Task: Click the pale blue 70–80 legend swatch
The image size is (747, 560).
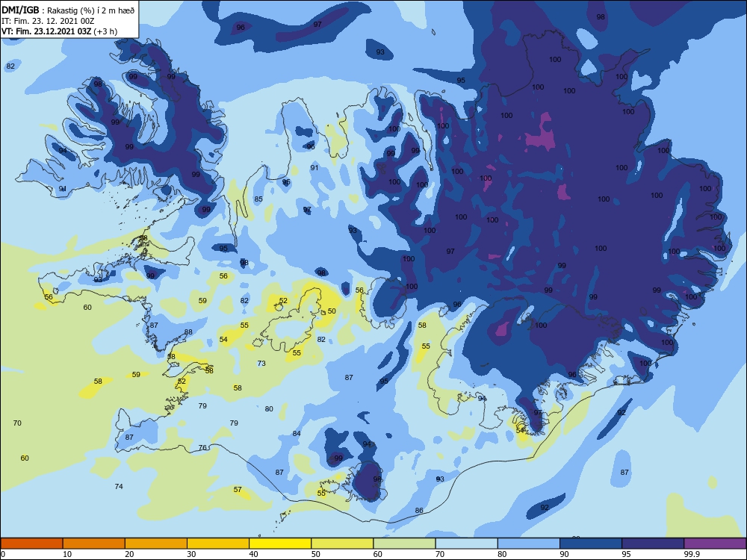Action: click(467, 544)
